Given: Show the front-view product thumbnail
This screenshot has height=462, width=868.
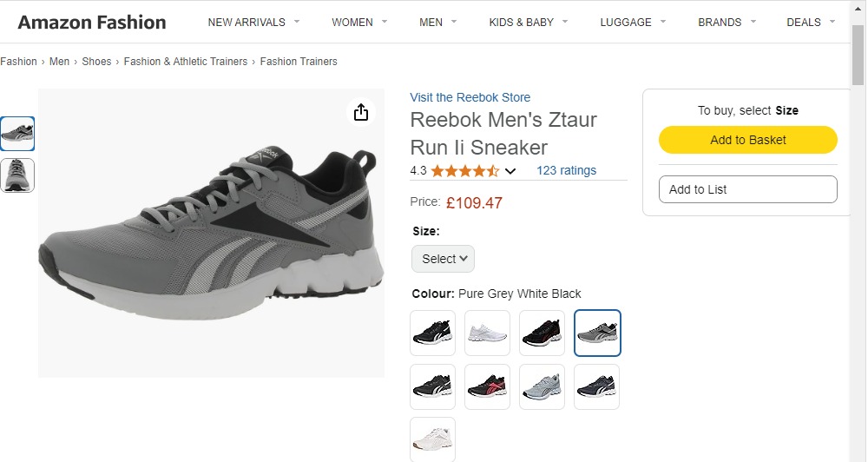Looking at the screenshot, I should (x=17, y=175).
